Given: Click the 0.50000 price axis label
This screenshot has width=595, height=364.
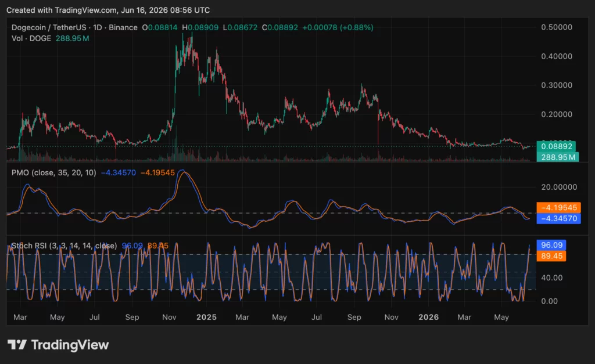Looking at the screenshot, I should click(557, 27).
